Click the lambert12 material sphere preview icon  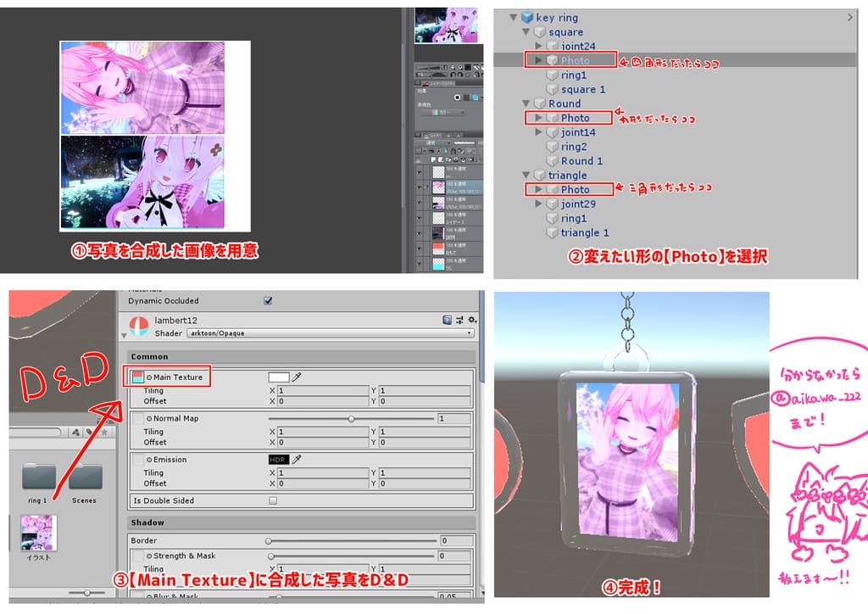(140, 323)
